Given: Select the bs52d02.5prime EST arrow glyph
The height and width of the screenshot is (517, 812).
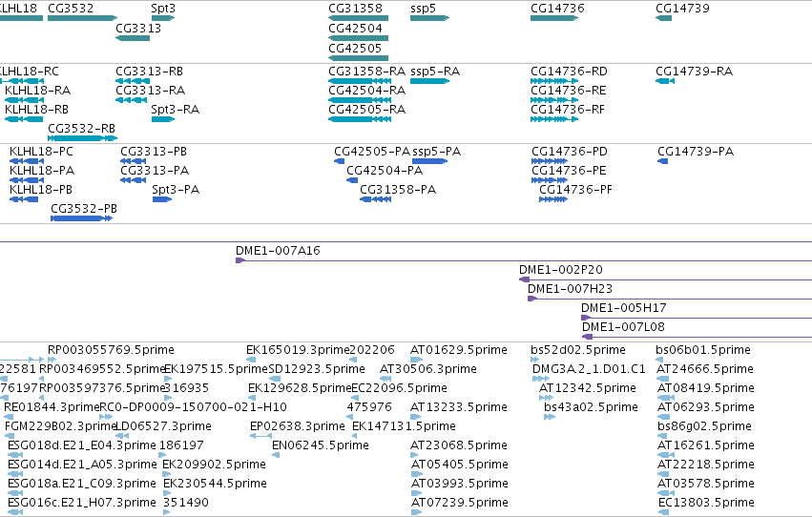Looking at the screenshot, I should (534, 360).
